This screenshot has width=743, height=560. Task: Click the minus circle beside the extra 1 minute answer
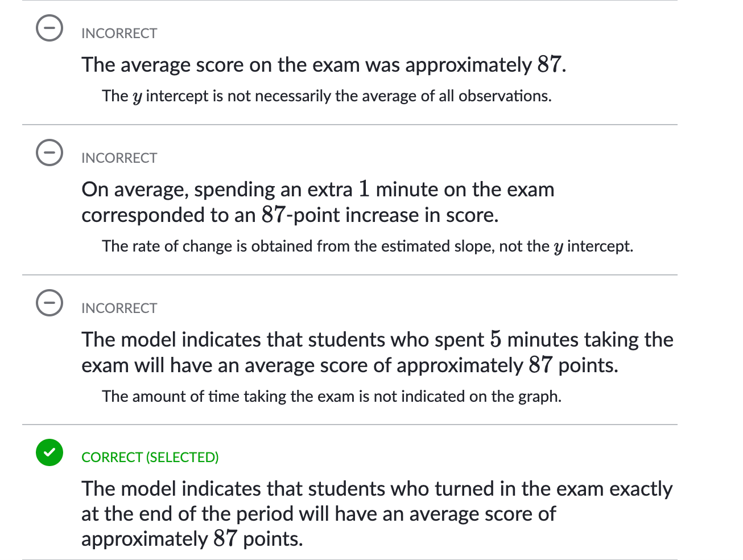(49, 153)
